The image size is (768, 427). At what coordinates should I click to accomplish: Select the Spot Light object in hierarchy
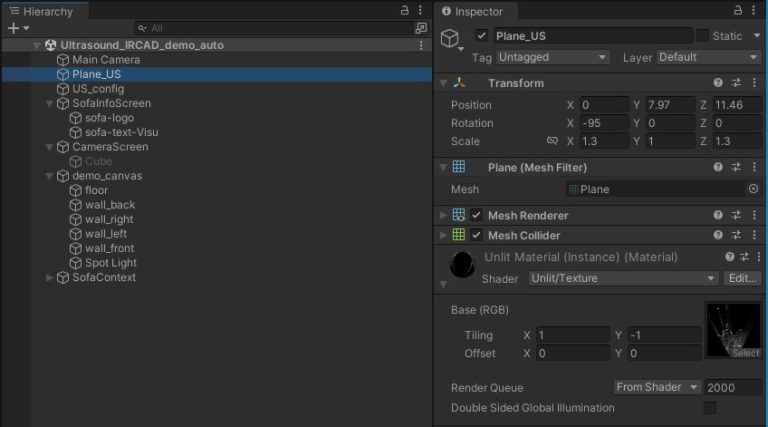click(110, 263)
